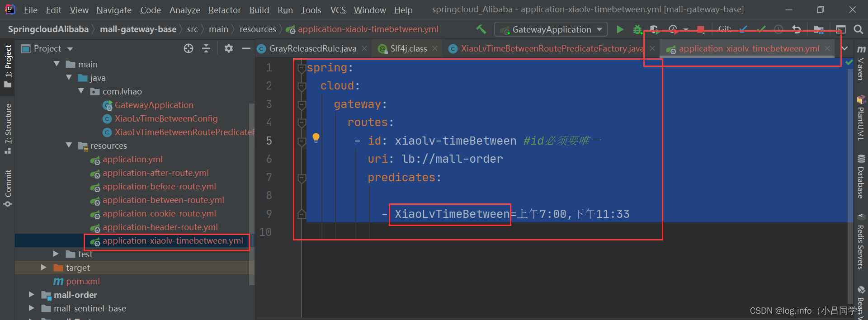Click the Collapse All icon in Project panel
This screenshot has width=868, height=320.
tap(206, 48)
